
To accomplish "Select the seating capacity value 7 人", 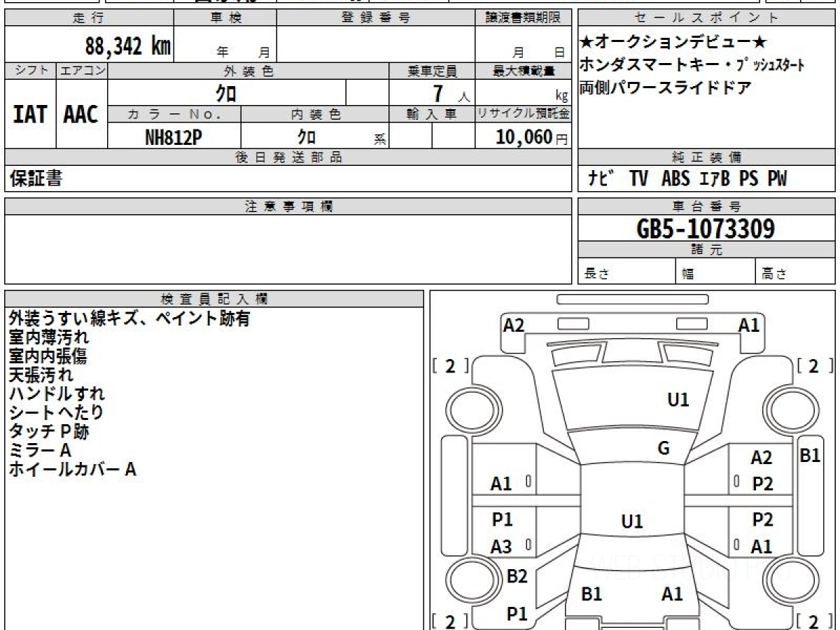I will pyautogui.click(x=451, y=93).
